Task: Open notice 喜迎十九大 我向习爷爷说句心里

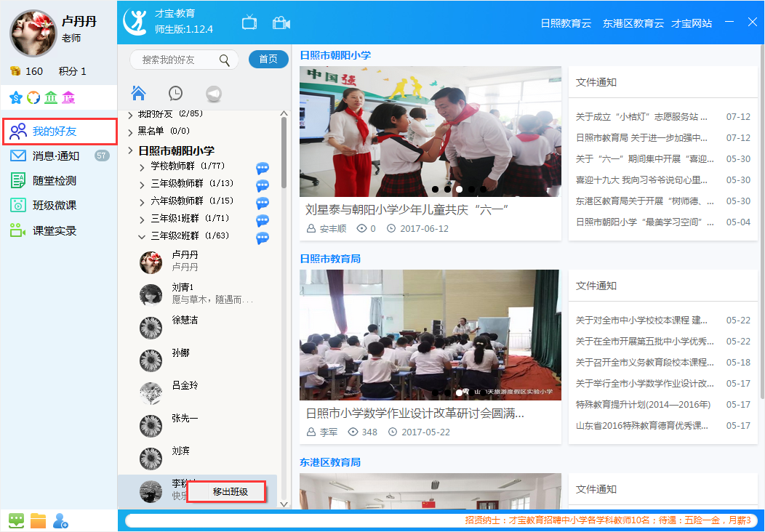Action: 641,180
